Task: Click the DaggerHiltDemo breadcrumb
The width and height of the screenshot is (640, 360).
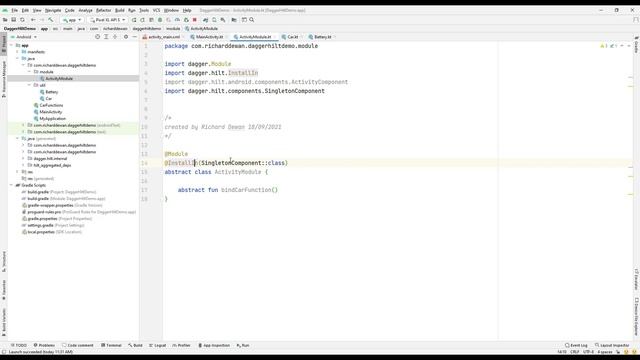Action: [20, 29]
